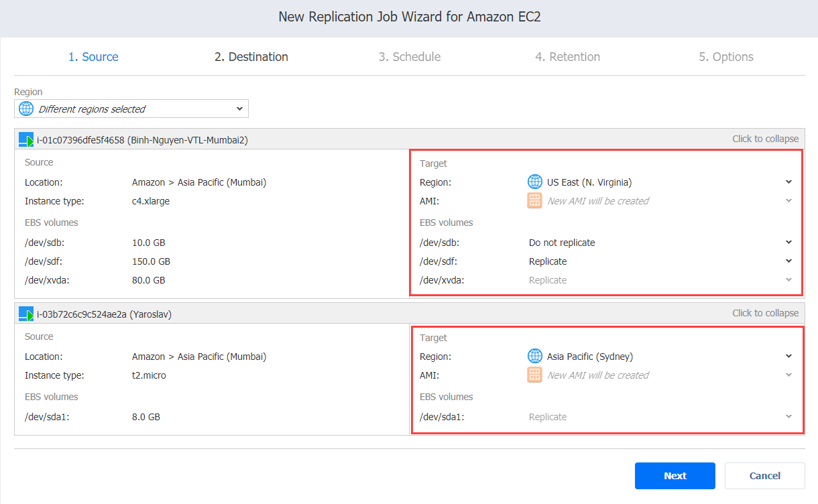
Task: Go to the 1. Source step
Action: [x=93, y=57]
